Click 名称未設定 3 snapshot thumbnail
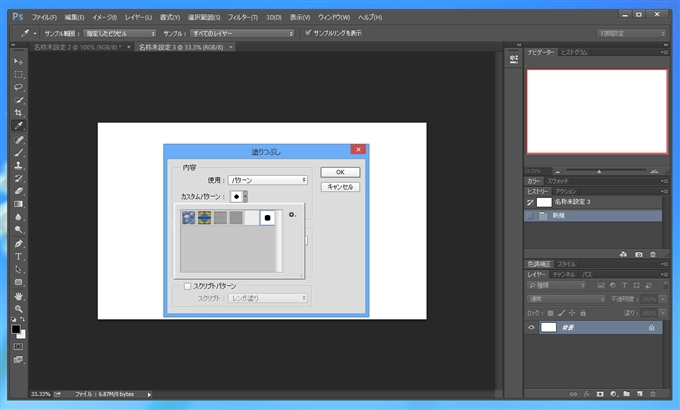Image resolution: width=680 pixels, height=410 pixels. pyautogui.click(x=544, y=202)
